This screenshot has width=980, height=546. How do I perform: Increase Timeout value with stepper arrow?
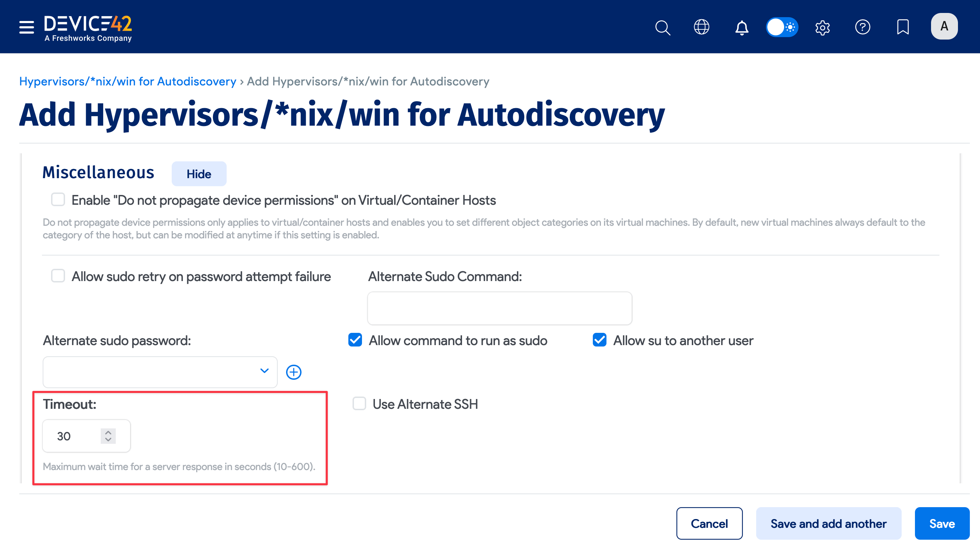coord(108,433)
